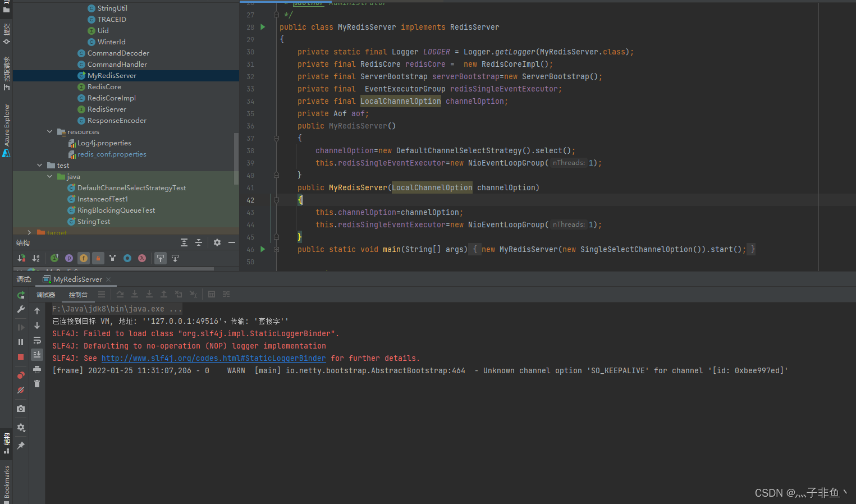Viewport: 856px width, 504px height.
Task: Open redis_conf.properties file
Action: point(112,154)
